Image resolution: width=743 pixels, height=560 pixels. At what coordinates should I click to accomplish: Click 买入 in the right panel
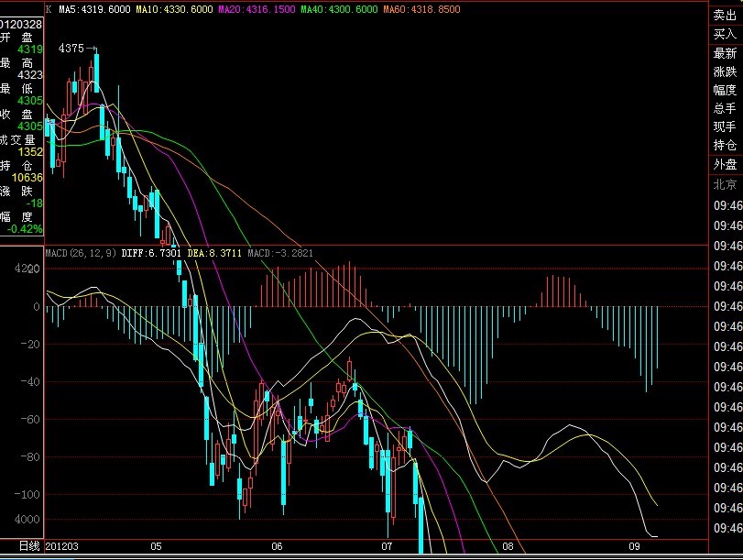tap(725, 34)
